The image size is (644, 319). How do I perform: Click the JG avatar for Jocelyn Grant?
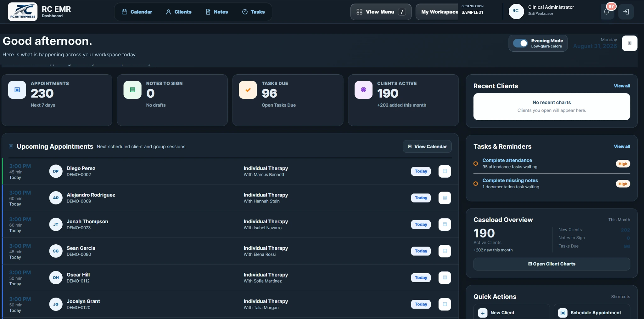[56, 304]
